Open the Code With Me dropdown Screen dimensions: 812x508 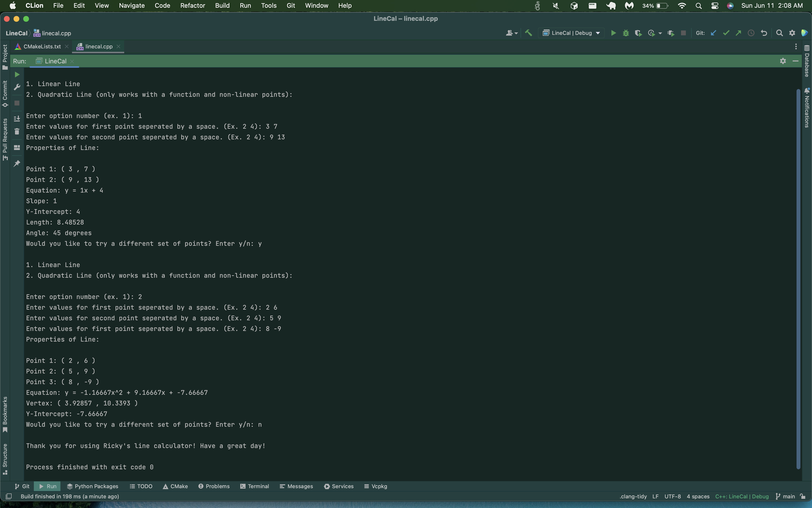coord(512,33)
